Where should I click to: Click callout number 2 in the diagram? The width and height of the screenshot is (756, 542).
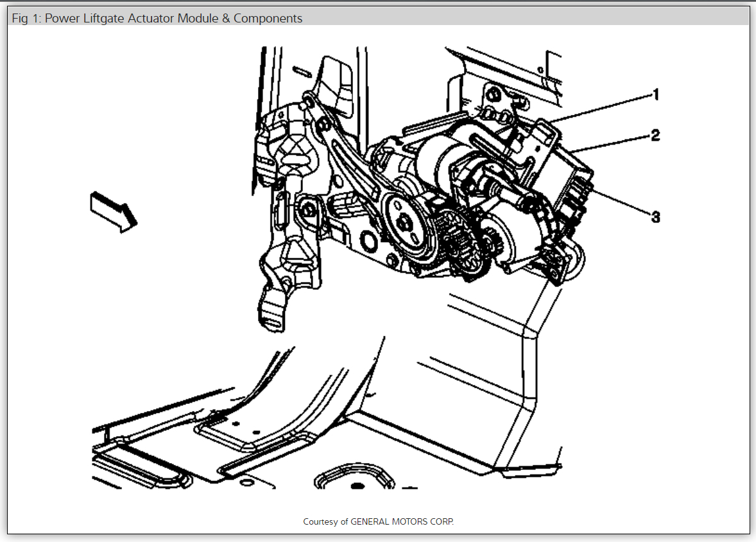tap(655, 135)
